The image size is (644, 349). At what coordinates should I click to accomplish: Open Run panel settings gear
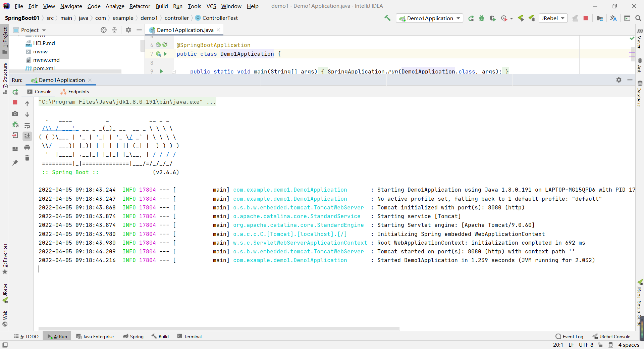[x=619, y=80]
